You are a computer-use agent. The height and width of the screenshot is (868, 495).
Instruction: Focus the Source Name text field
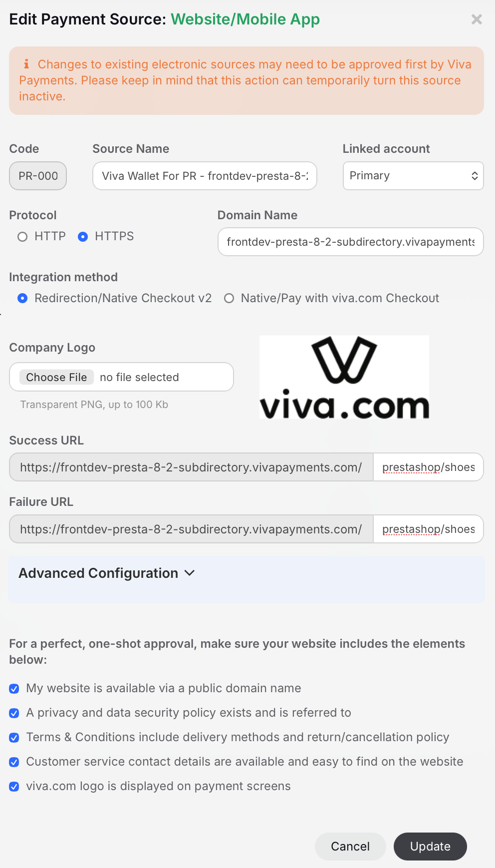tap(205, 176)
